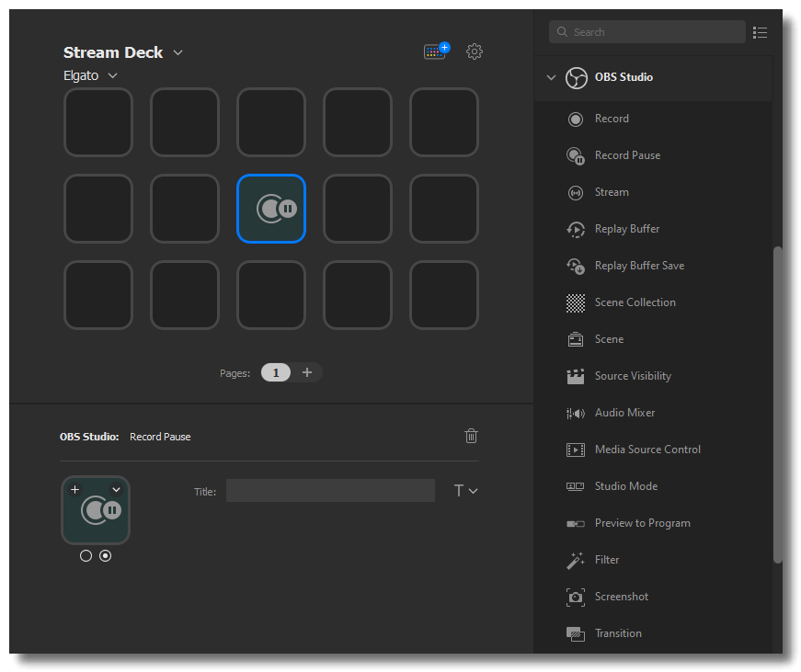This screenshot has height=672, width=801.
Task: Click the OBS Studio logo icon
Action: [x=576, y=77]
